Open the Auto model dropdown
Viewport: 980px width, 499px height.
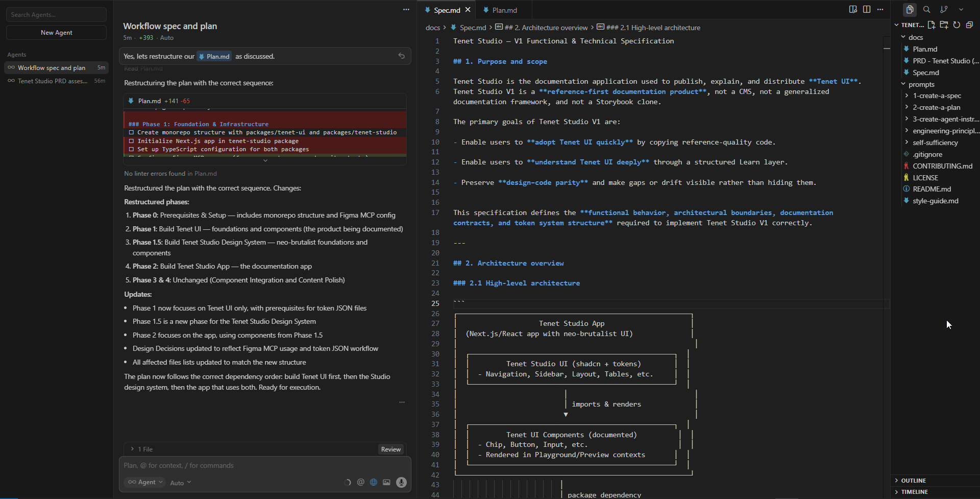pos(181,483)
